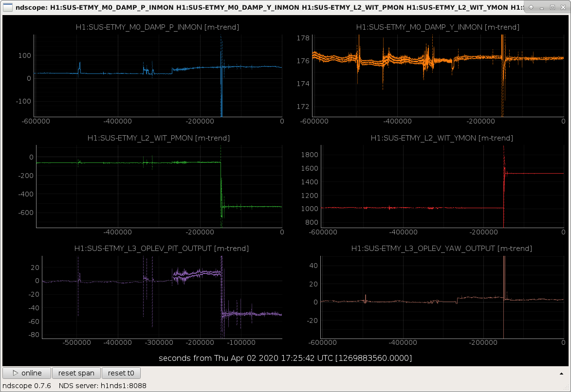Screen dimensions: 571x392
Task: Click the window icon in the title bar
Action: (8, 7)
